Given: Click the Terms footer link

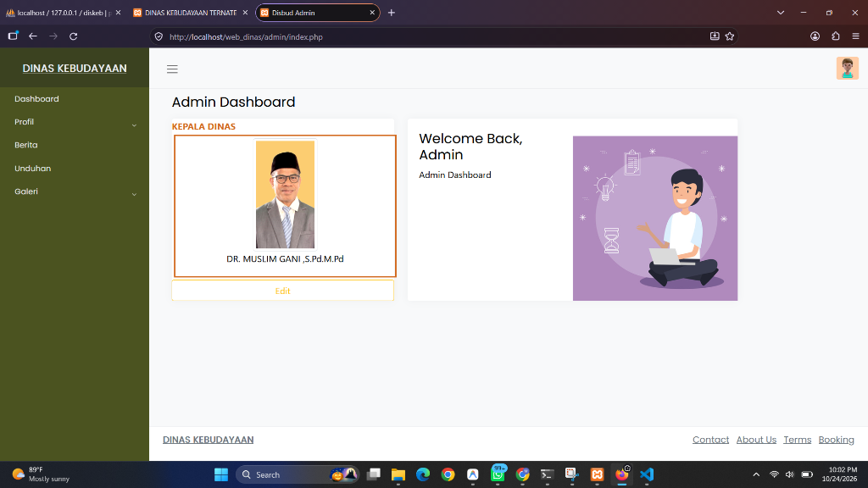Looking at the screenshot, I should [797, 440].
